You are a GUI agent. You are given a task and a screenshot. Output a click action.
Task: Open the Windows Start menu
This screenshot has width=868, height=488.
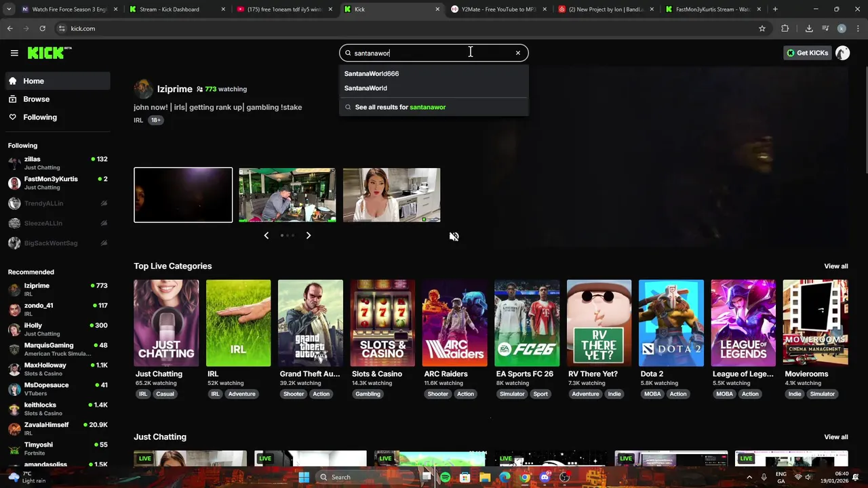tap(304, 477)
